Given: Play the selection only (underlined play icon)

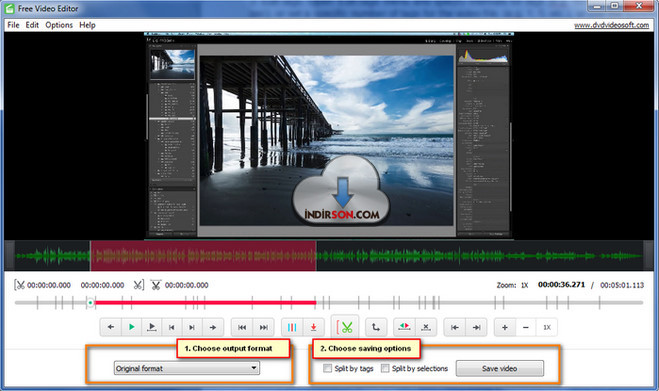Looking at the screenshot, I should click(152, 327).
